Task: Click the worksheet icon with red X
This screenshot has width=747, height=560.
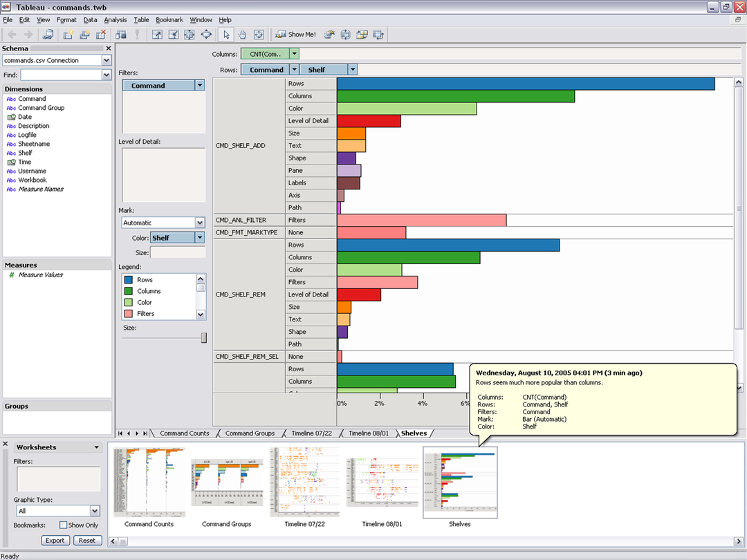Action: [x=100, y=35]
